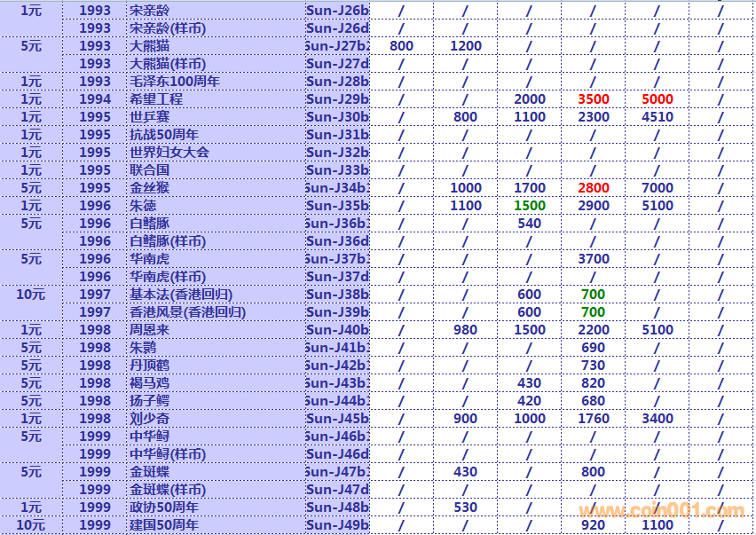Screen dimensions: 756x535
Task: Click the 世界妇女大会 coin entry
Action: pyautogui.click(x=169, y=153)
